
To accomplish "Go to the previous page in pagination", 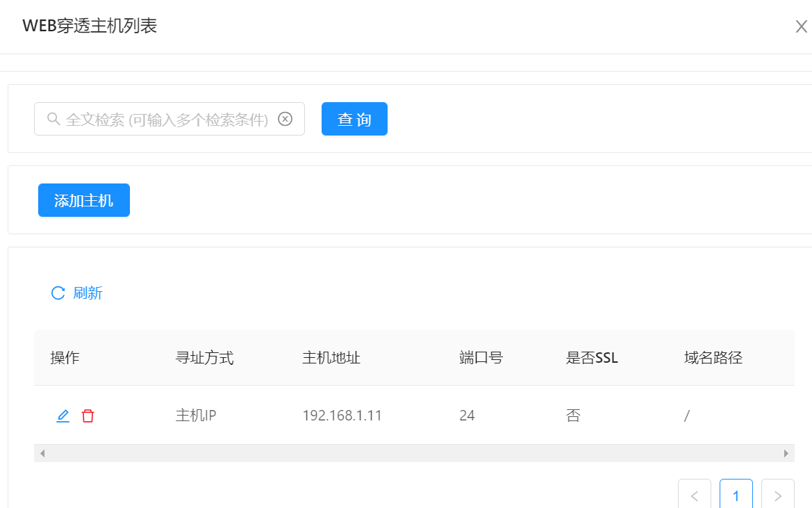I will 695,495.
